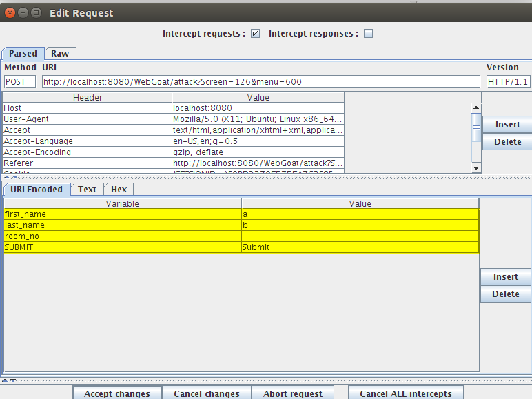
Task: Maximize the Edit Request window
Action: pos(36,13)
